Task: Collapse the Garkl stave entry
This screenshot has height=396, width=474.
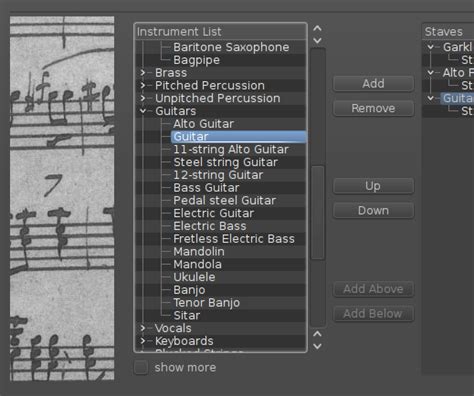Action: click(430, 47)
